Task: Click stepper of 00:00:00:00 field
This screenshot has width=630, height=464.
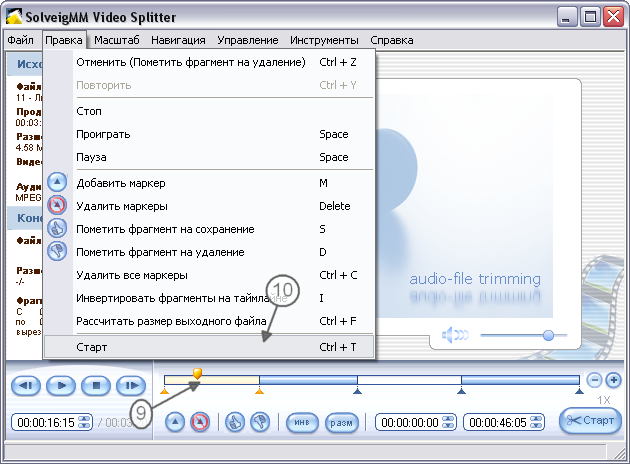Action: click(x=448, y=422)
